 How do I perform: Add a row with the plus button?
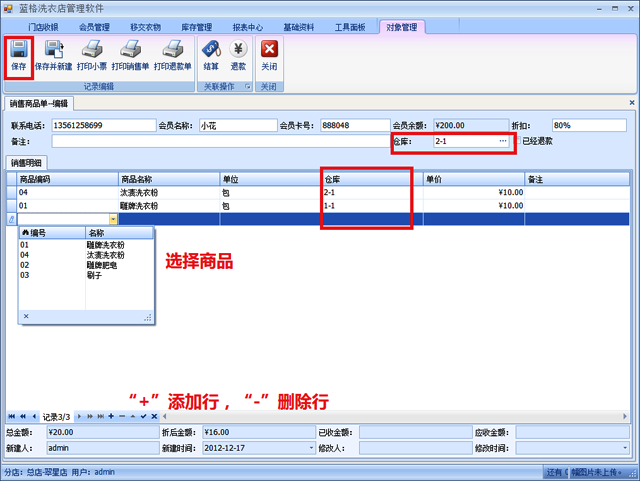[x=111, y=416]
